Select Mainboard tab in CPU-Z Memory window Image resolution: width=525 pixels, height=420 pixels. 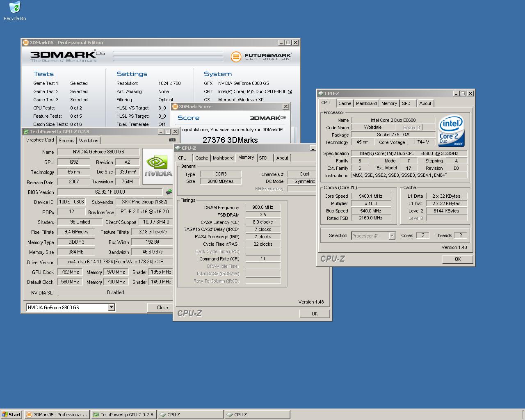pyautogui.click(x=223, y=158)
